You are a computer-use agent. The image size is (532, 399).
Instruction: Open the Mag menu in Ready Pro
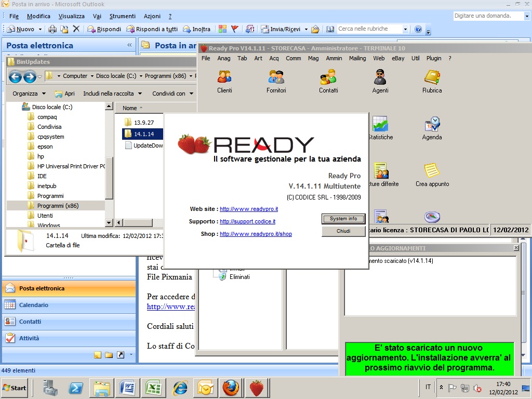[x=313, y=58]
